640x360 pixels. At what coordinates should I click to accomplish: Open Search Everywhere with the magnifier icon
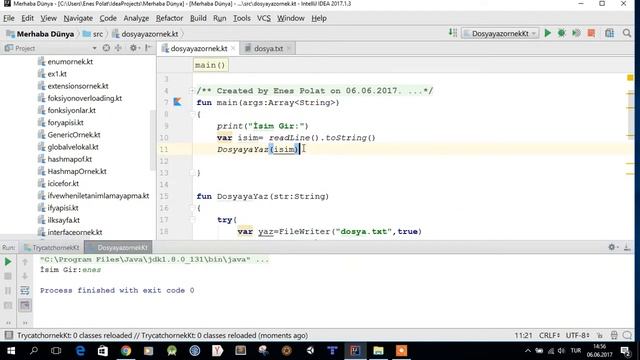(627, 33)
